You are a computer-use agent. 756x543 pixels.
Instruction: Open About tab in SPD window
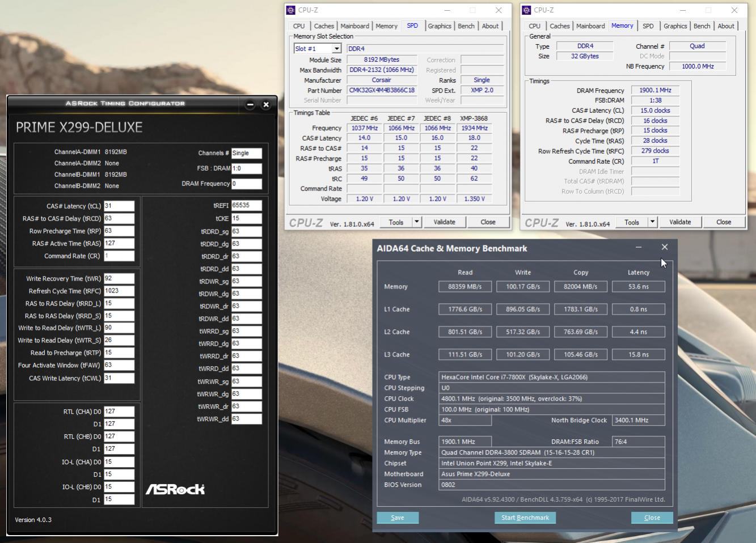click(490, 26)
